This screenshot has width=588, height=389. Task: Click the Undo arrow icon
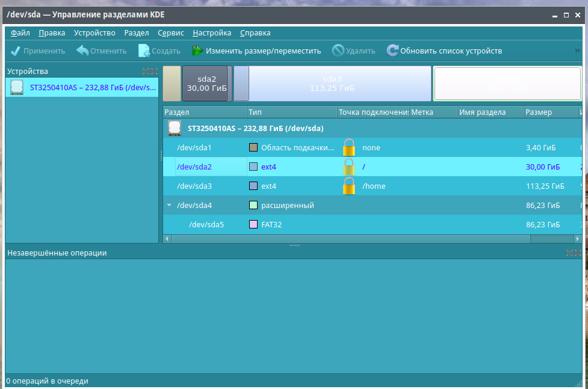pos(82,51)
